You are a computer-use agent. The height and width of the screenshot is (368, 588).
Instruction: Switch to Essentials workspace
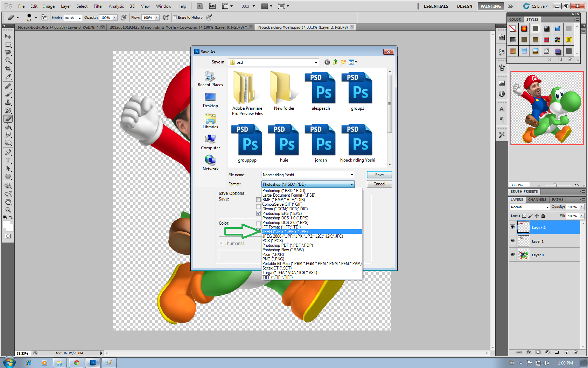coord(436,6)
